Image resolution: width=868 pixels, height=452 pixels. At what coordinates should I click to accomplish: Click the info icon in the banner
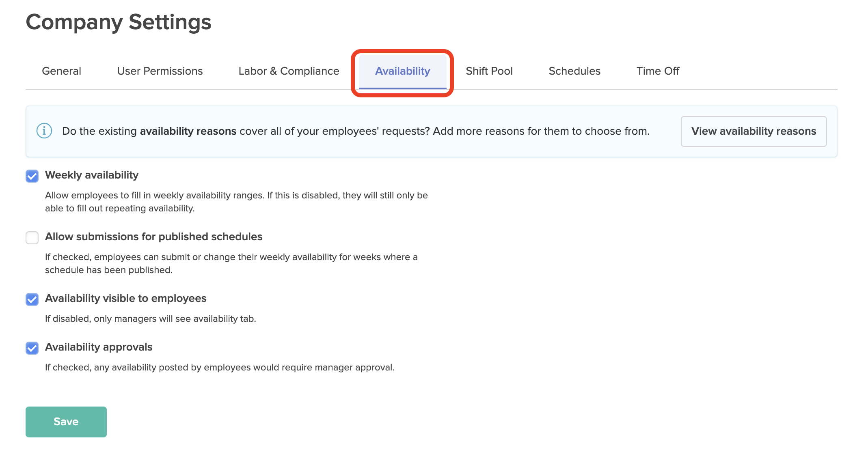pos(44,131)
